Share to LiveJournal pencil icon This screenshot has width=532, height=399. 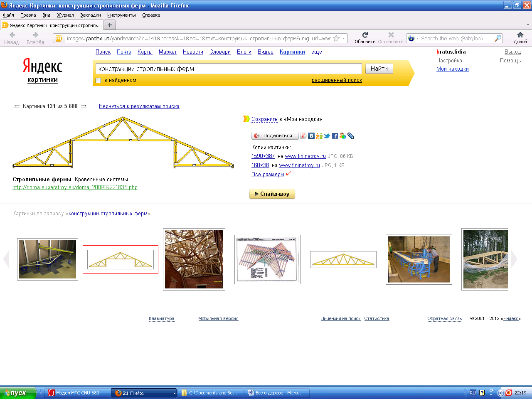pyautogui.click(x=350, y=136)
